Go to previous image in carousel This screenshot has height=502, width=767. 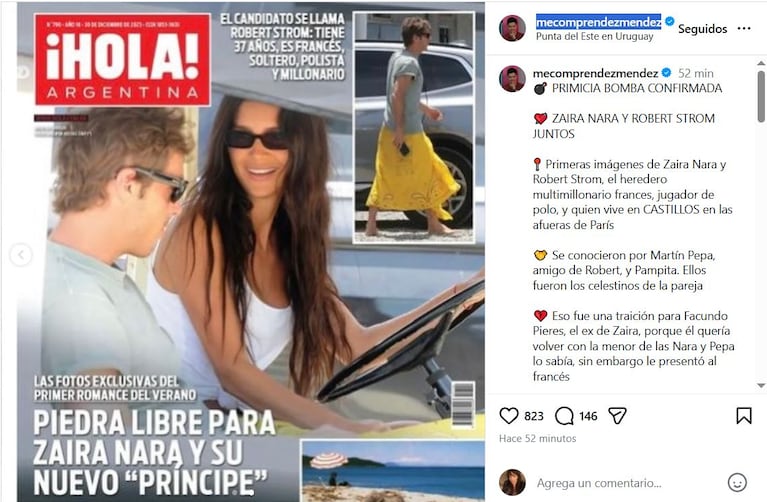tap(21, 254)
